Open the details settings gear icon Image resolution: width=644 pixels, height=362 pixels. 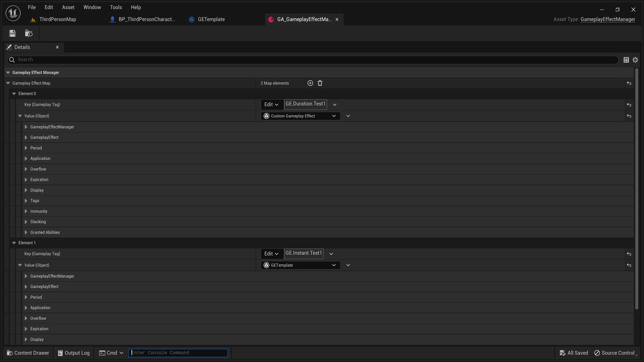pyautogui.click(x=635, y=60)
